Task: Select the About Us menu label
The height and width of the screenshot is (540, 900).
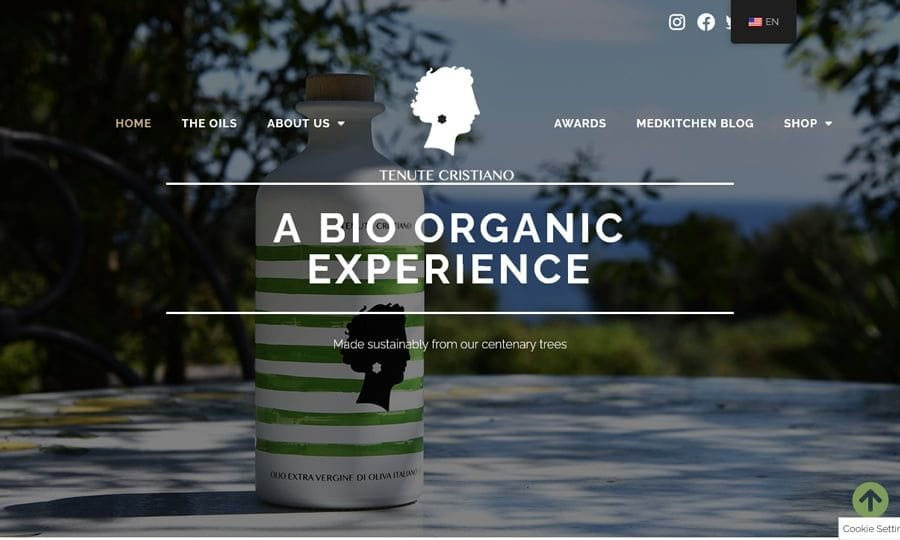Action: coord(298,123)
